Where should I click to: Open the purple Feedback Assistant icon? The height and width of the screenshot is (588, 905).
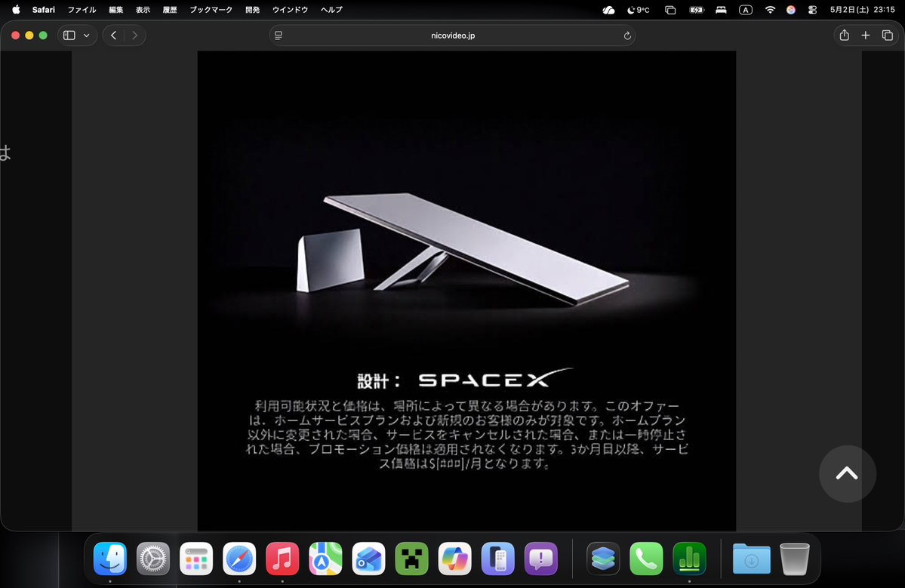pyautogui.click(x=540, y=559)
